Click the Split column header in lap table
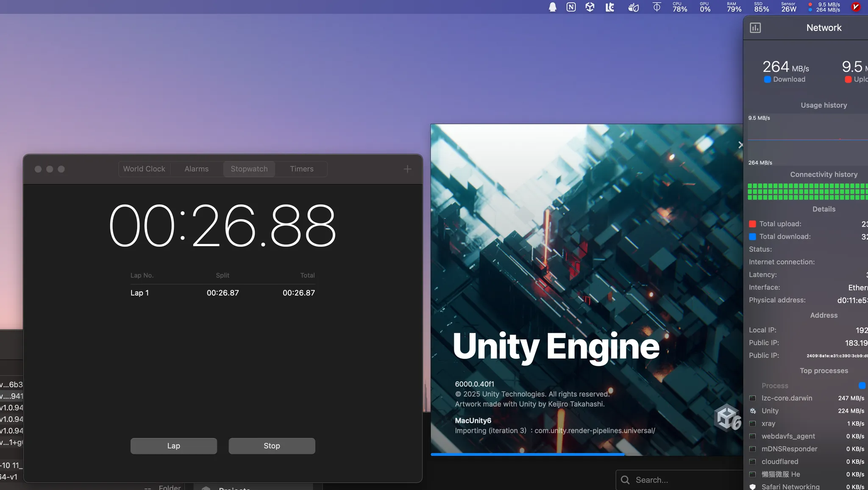The image size is (868, 490). point(223,275)
